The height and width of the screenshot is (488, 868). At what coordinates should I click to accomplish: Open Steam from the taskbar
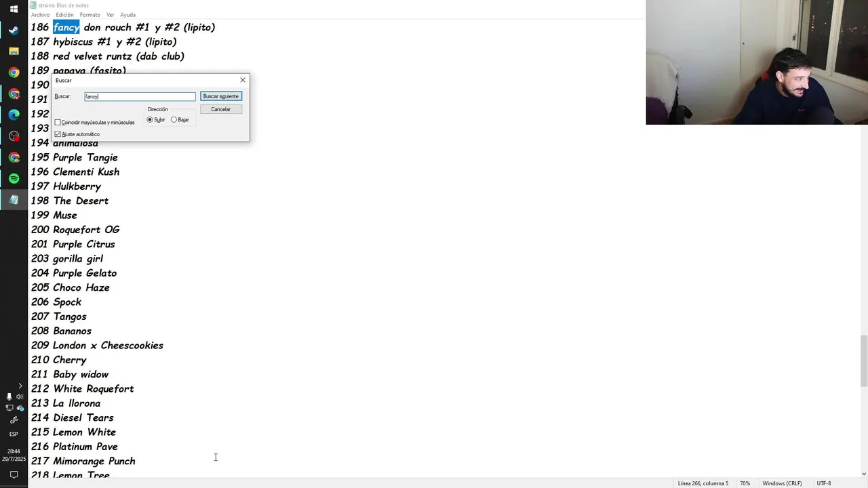[x=14, y=30]
